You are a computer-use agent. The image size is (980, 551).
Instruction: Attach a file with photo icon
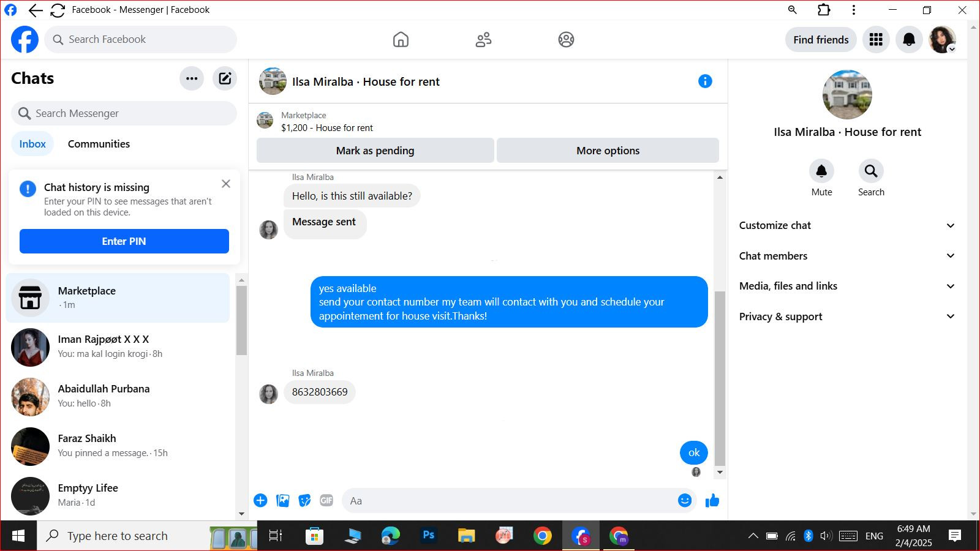point(282,501)
